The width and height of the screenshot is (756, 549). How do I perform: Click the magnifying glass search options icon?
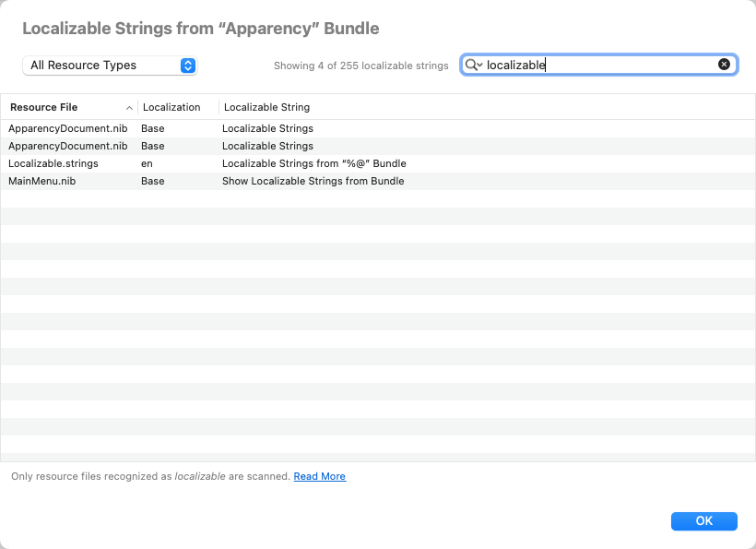[x=474, y=65]
